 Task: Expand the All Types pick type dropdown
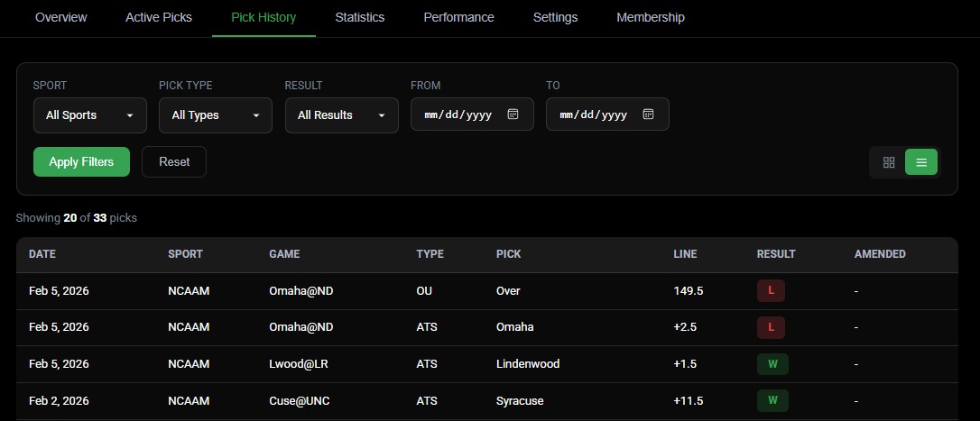point(216,114)
